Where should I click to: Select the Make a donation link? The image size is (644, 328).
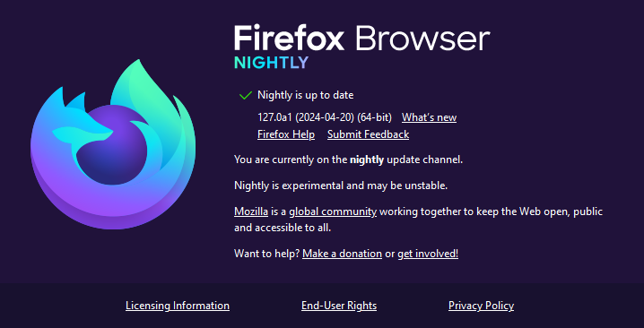coord(342,254)
